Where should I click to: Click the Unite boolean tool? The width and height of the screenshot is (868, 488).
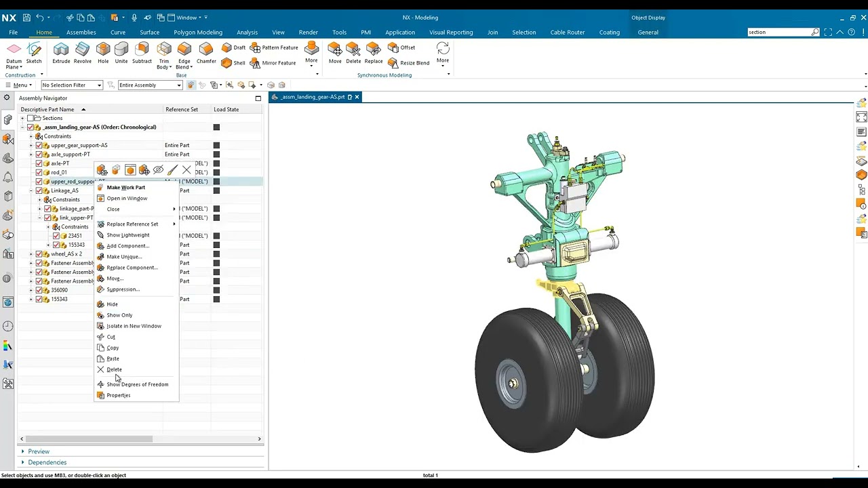[x=121, y=53]
